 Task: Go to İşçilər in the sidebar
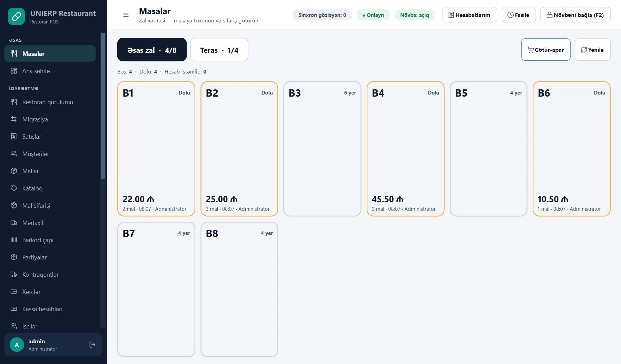click(x=50, y=326)
